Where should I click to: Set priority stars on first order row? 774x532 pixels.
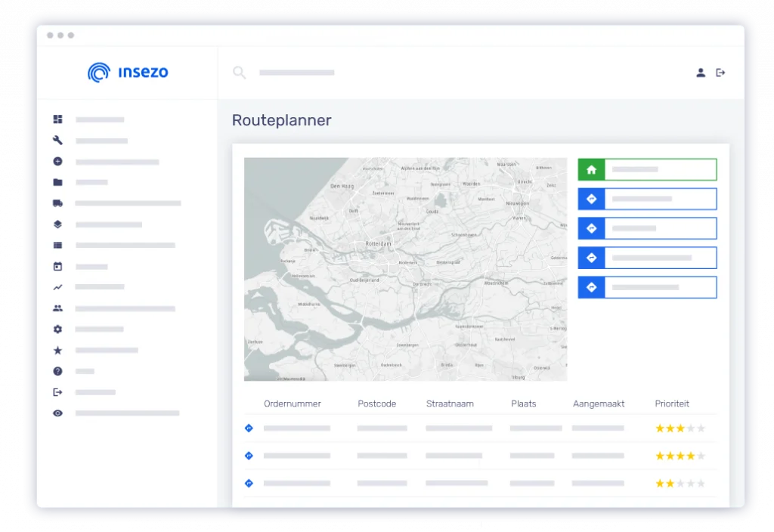680,428
